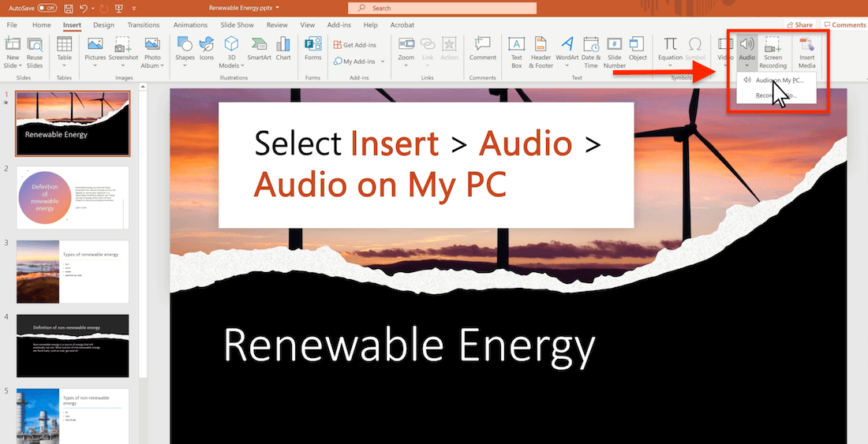The height and width of the screenshot is (444, 868).
Task: Open the file name dropdown in title bar
Action: click(x=277, y=8)
